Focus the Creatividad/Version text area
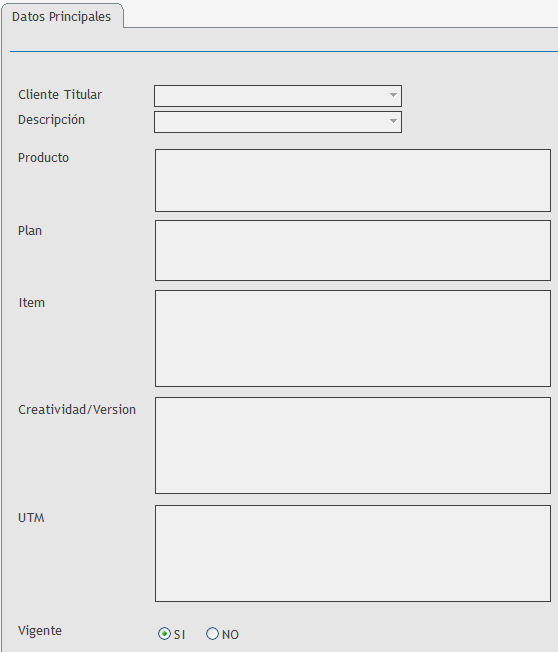The width and height of the screenshot is (558, 652). [x=353, y=445]
